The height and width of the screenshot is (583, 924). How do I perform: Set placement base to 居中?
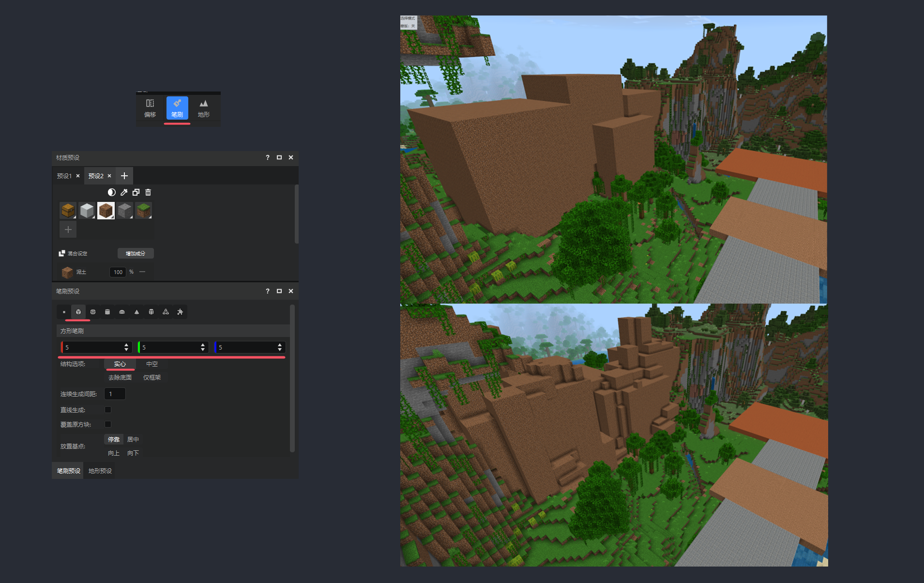click(133, 440)
